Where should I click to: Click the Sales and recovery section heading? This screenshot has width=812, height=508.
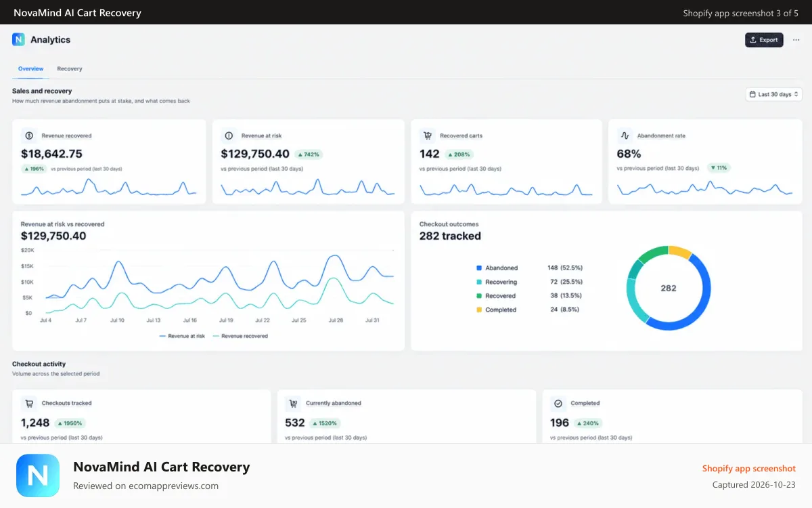(42, 91)
